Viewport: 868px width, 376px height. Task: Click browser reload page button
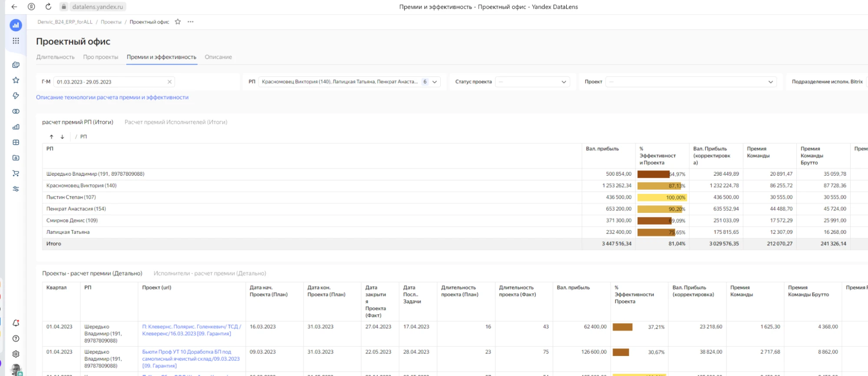point(48,7)
